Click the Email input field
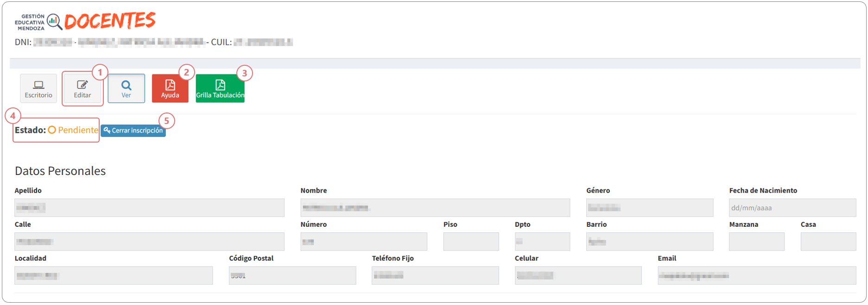Image resolution: width=868 pixels, height=305 pixels. tap(757, 275)
